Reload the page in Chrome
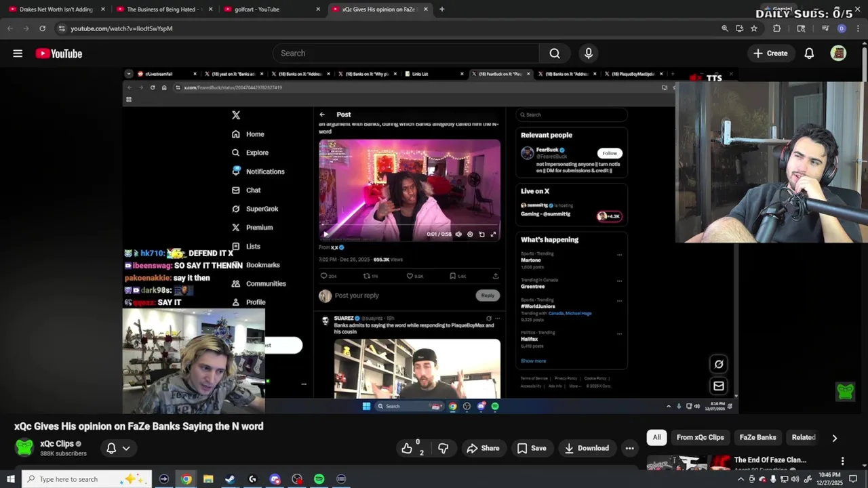 (42, 28)
